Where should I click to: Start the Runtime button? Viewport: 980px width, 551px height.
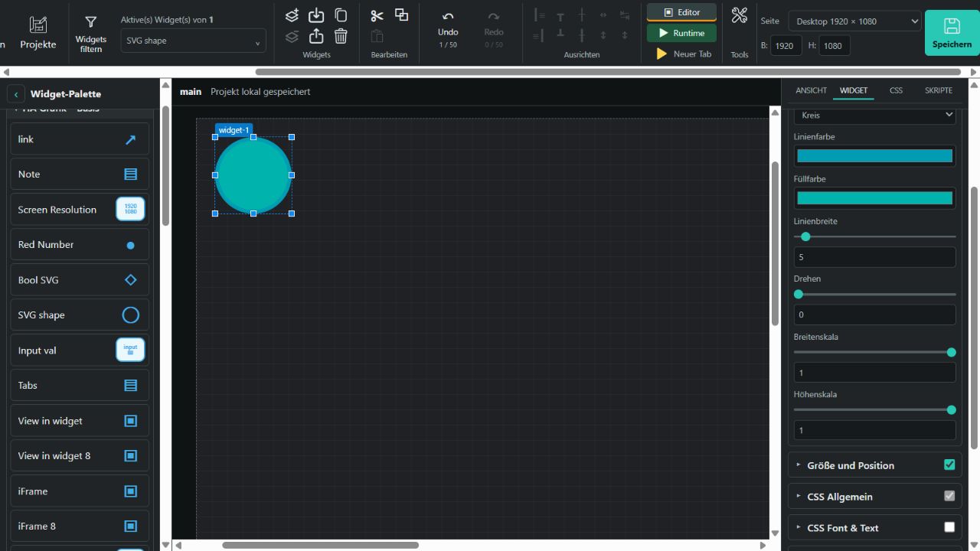click(x=681, y=33)
